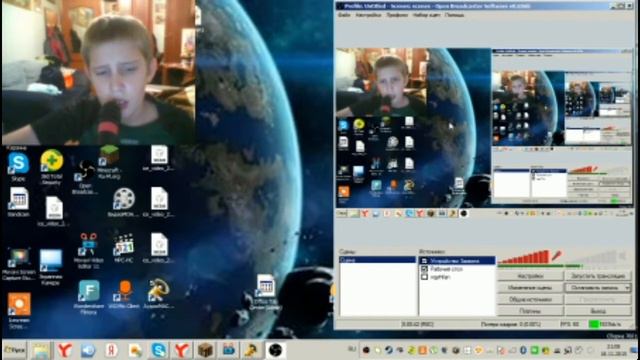This screenshot has height=360, width=640.
Task: Open the red Я Yandex taskbar icon
Action: pyautogui.click(x=111, y=350)
